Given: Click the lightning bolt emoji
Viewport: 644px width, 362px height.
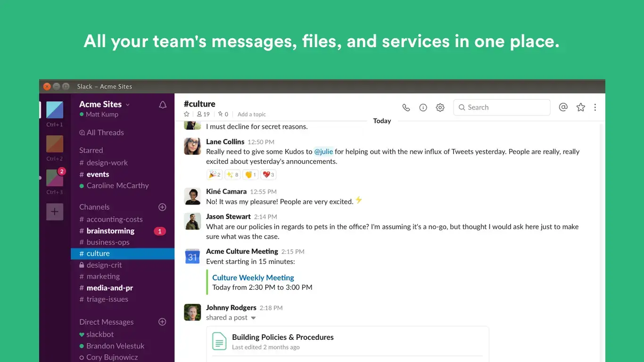Looking at the screenshot, I should [359, 200].
